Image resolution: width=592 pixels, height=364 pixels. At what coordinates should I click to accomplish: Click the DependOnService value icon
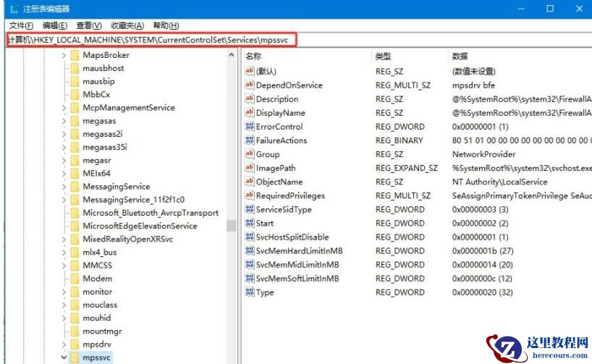coord(249,85)
